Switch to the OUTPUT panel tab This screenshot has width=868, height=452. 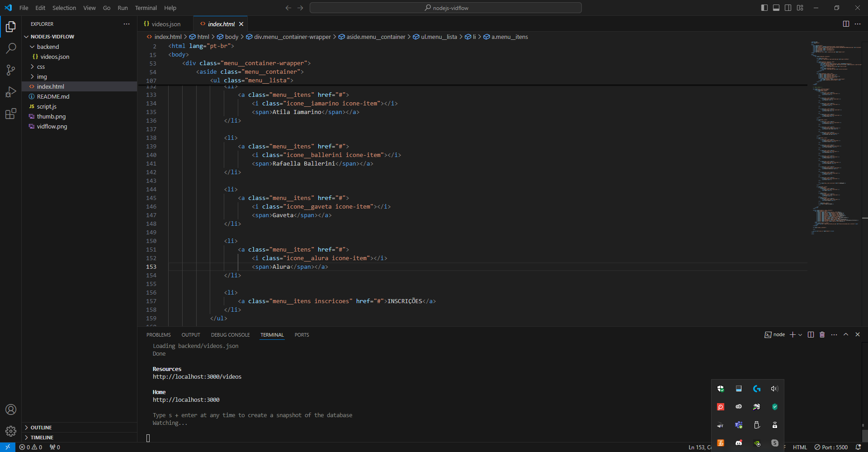(191, 335)
